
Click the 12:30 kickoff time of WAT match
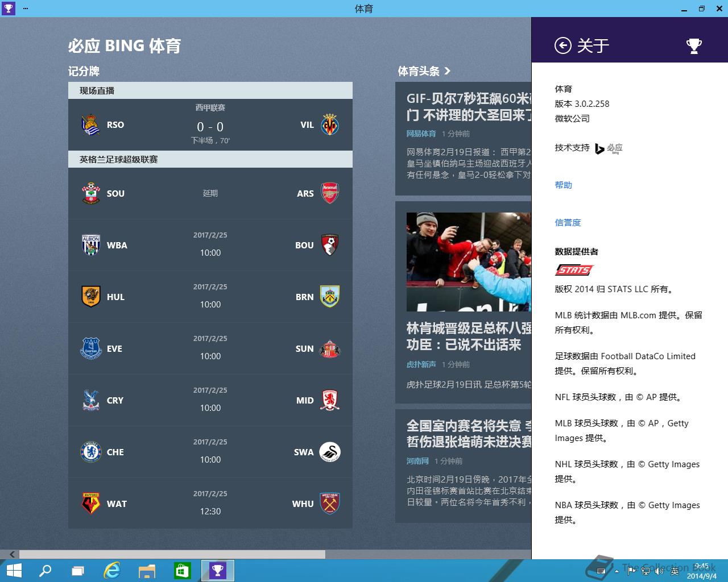point(210,511)
